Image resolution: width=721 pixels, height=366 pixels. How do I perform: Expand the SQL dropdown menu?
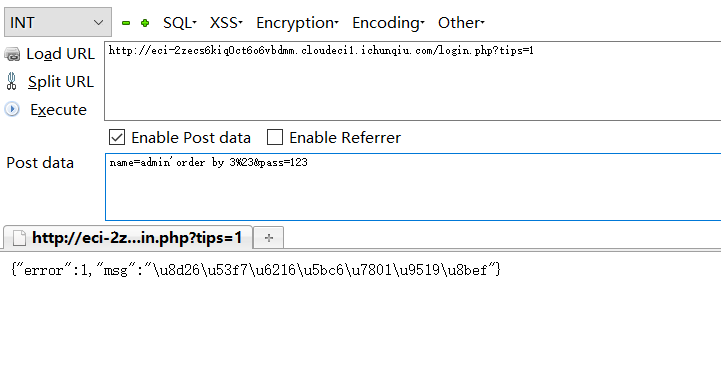coord(179,23)
